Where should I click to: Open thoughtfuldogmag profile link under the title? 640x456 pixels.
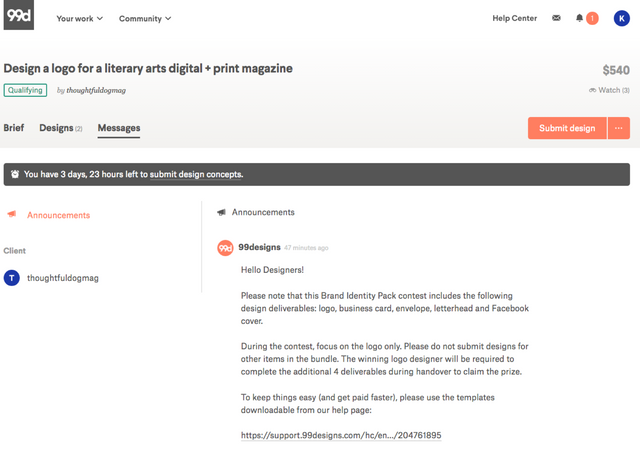coord(96,90)
